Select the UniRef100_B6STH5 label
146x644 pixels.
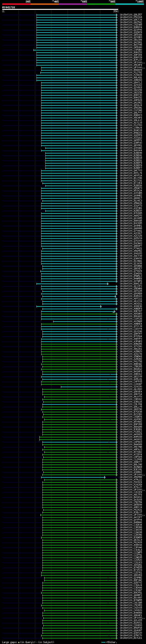click(131, 45)
